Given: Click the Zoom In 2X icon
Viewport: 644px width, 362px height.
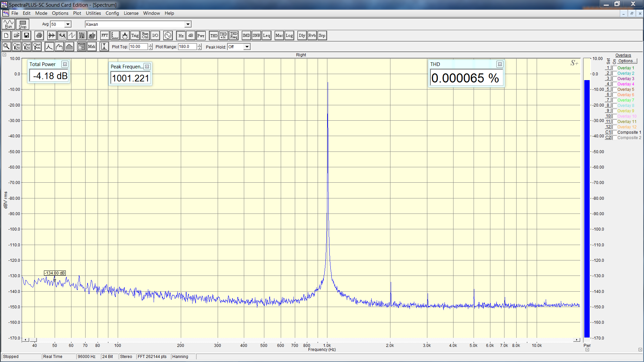Looking at the screenshot, I should 16,47.
